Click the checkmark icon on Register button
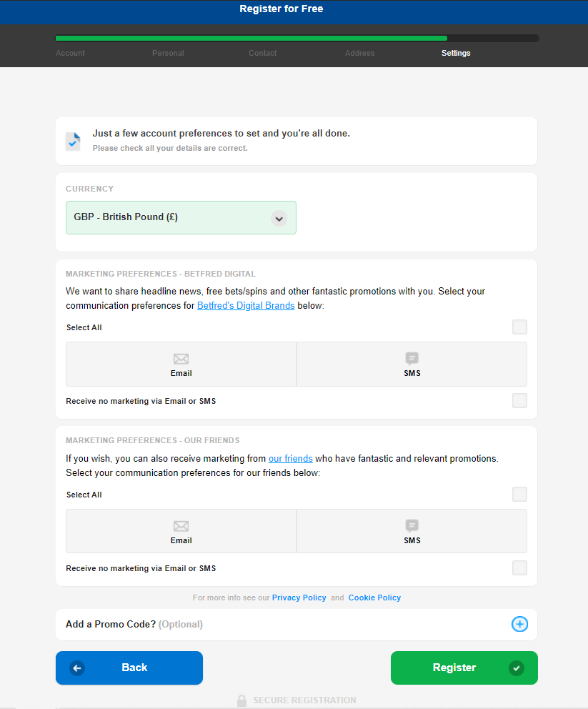Viewport: 588px width, 709px height. click(516, 668)
